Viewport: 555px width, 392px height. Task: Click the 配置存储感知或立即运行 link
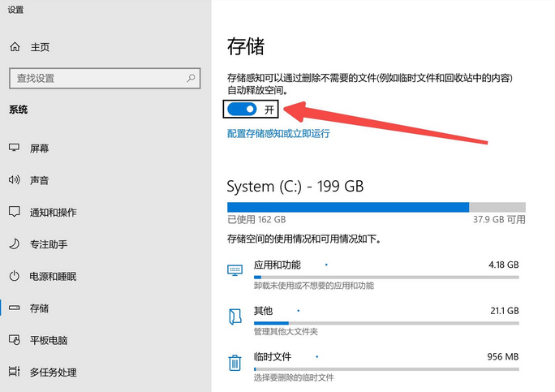click(278, 133)
